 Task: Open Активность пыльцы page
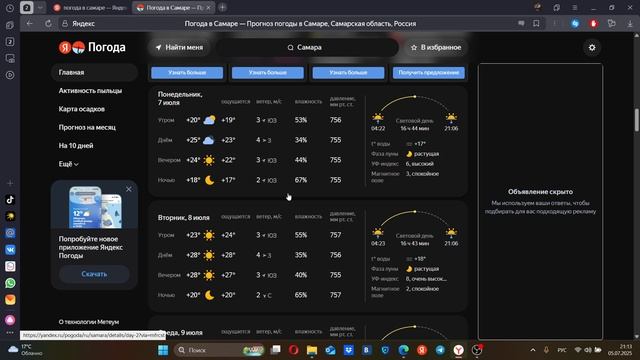pyautogui.click(x=90, y=91)
